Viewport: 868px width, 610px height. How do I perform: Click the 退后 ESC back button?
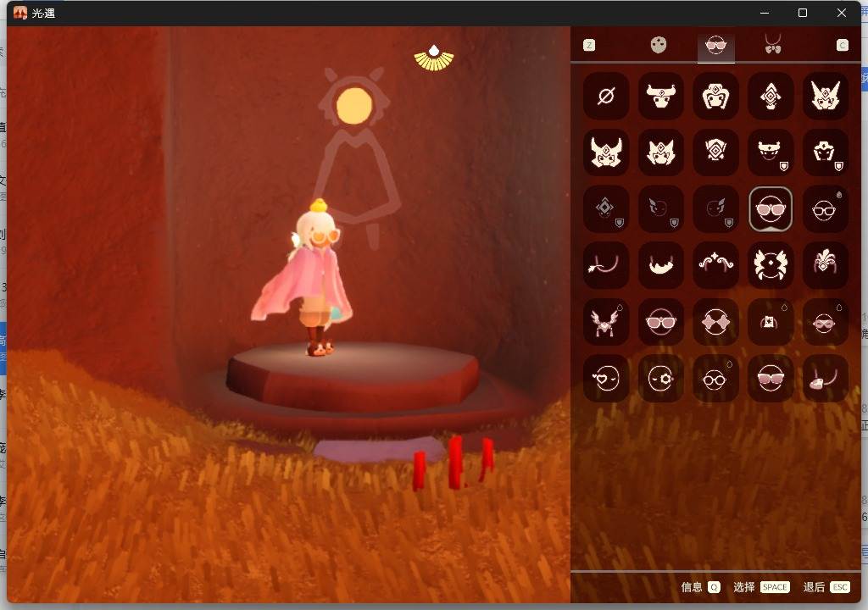(x=826, y=587)
